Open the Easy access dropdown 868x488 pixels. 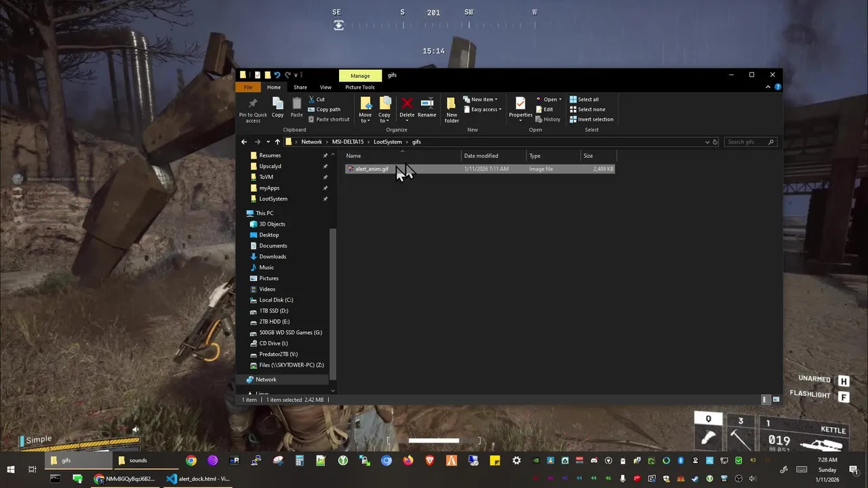(482, 109)
